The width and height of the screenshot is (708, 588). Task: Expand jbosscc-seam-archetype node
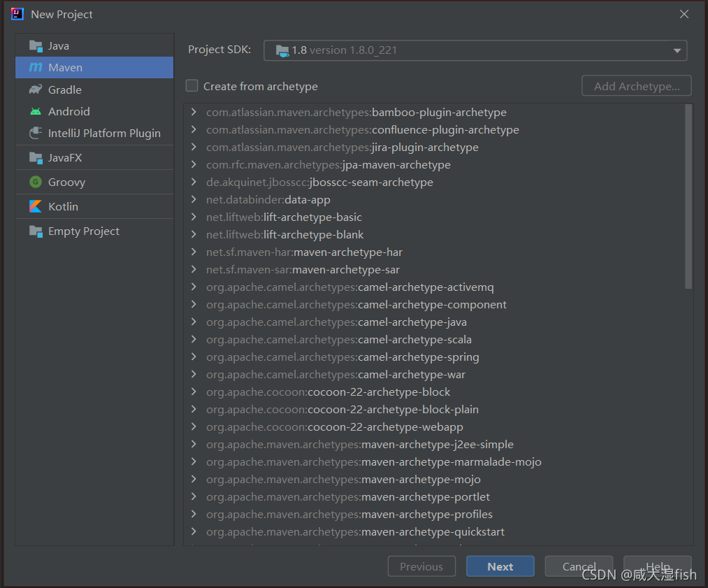click(194, 182)
